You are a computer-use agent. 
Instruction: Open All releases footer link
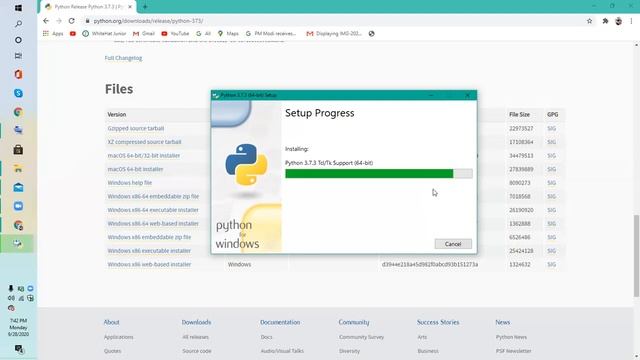196,337
